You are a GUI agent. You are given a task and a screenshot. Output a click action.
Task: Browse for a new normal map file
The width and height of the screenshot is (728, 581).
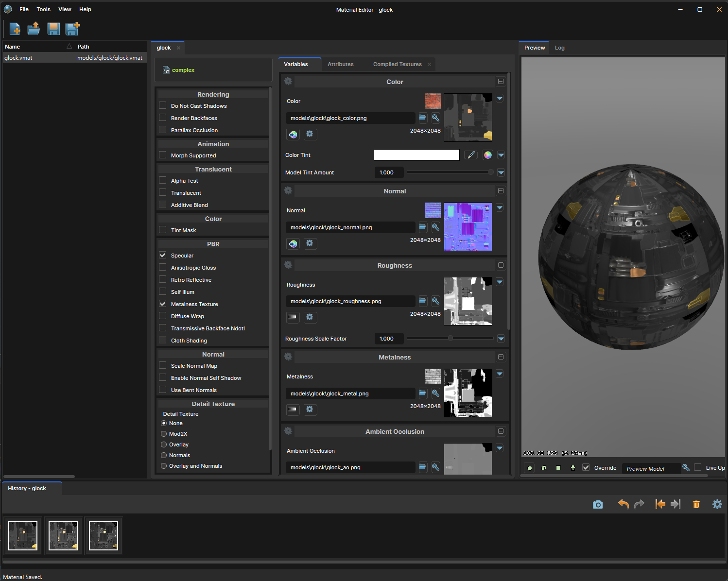click(422, 227)
